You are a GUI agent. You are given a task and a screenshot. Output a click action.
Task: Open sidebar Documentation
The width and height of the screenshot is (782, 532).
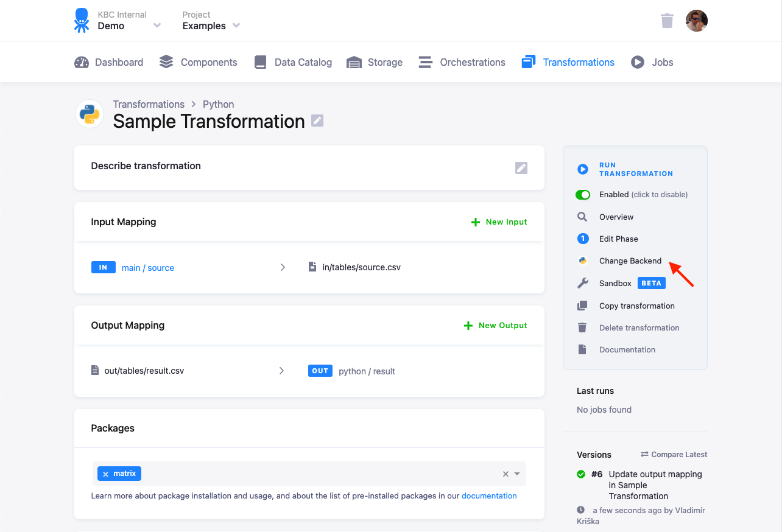(627, 349)
